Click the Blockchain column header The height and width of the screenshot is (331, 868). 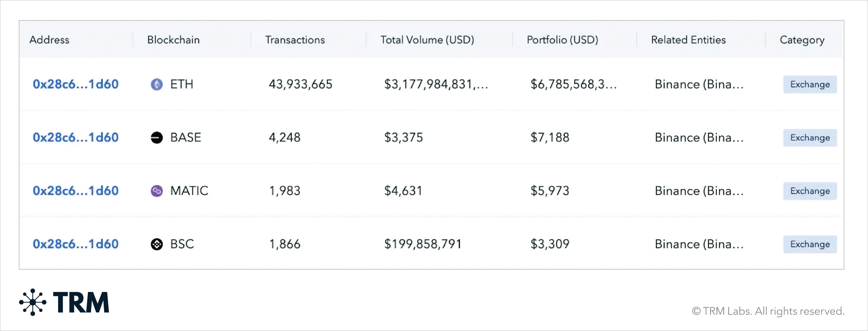pyautogui.click(x=173, y=40)
